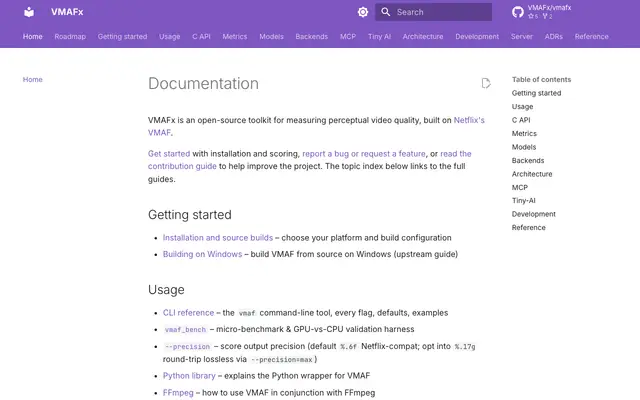Open Installation and source builds link
Screen dimensions: 640x400
(x=218, y=238)
